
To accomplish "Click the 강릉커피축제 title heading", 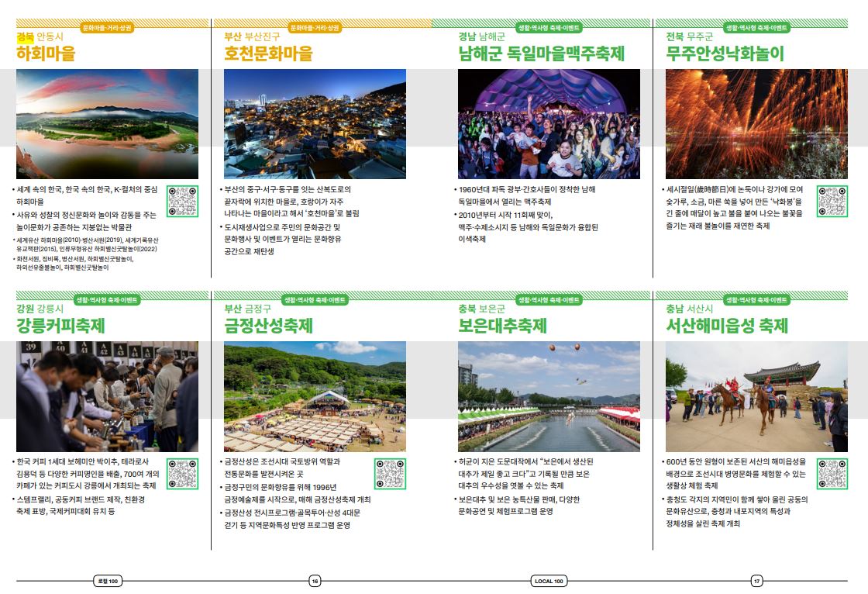I will tap(60, 326).
